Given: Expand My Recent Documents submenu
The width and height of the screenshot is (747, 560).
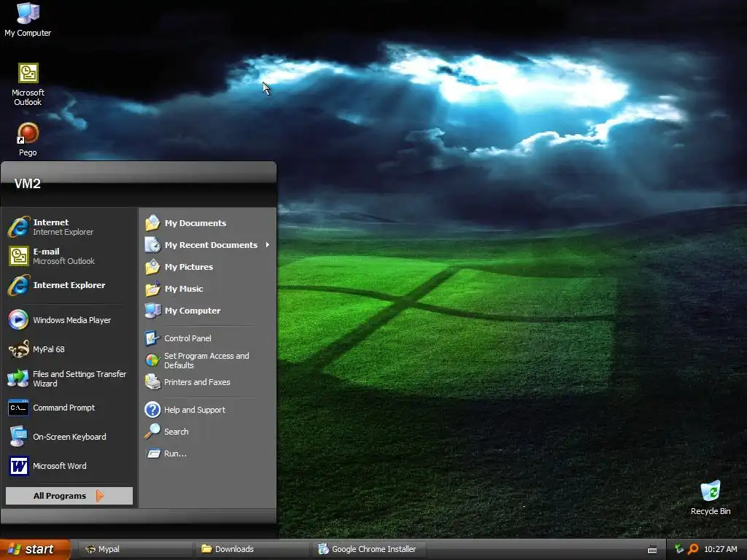Looking at the screenshot, I should click(x=208, y=245).
